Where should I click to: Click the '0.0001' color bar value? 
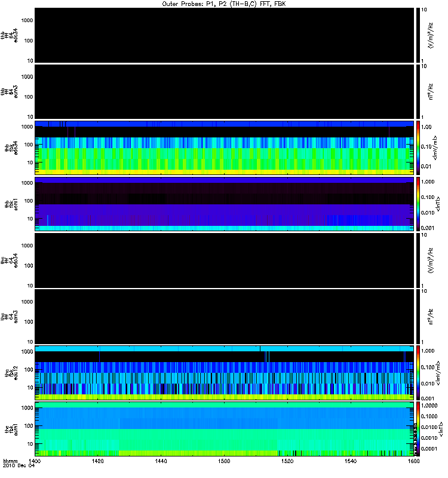429,449
